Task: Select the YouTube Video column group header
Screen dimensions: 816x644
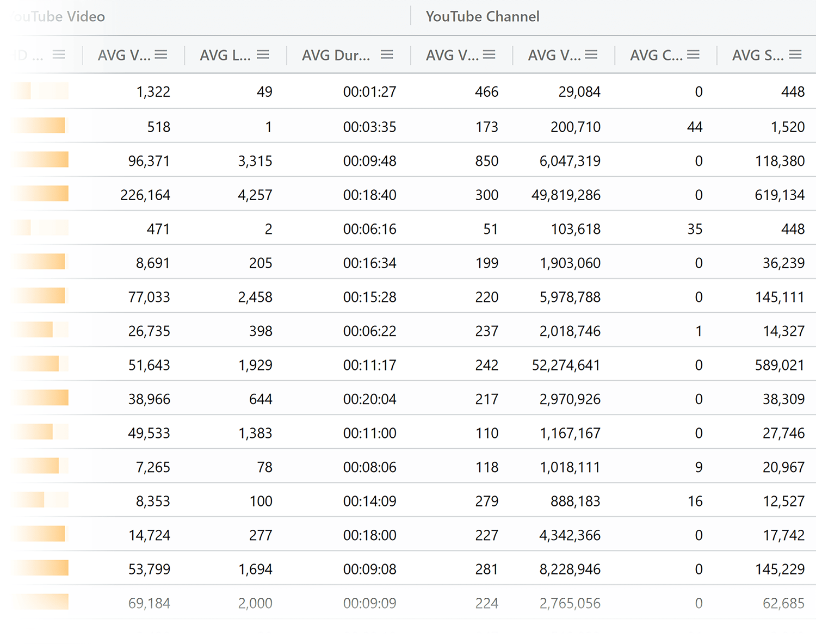Action: 57,16
